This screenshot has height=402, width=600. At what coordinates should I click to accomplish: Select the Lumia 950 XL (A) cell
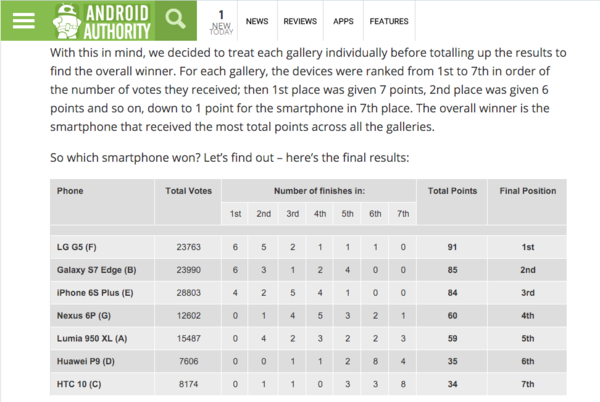[x=92, y=339]
